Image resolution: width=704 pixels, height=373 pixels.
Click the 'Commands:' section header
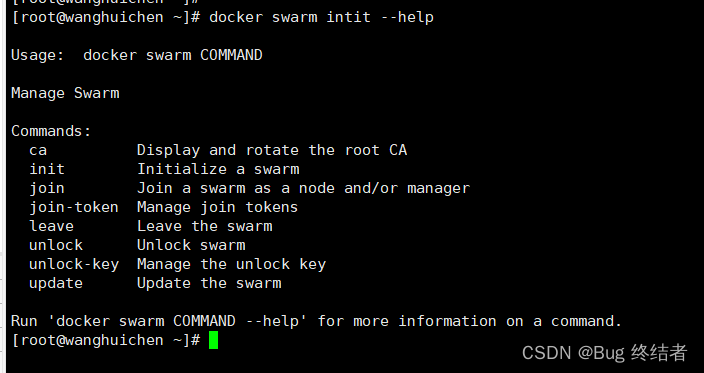coord(51,131)
